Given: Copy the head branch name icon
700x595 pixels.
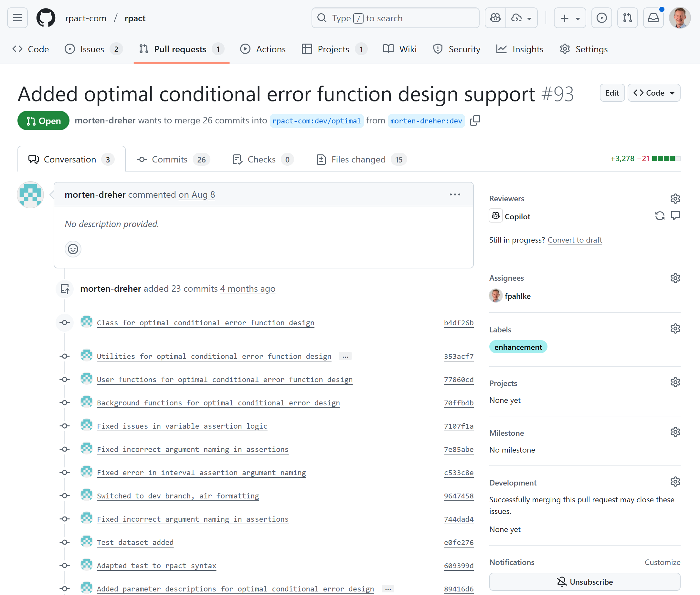Looking at the screenshot, I should 475,120.
